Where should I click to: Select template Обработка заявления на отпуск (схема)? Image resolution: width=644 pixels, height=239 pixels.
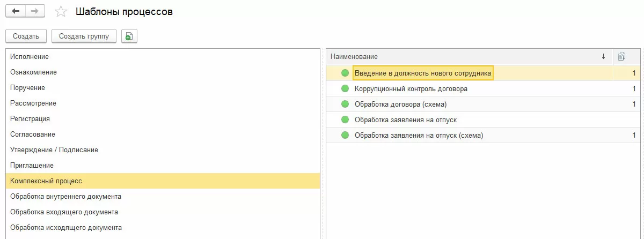(419, 135)
